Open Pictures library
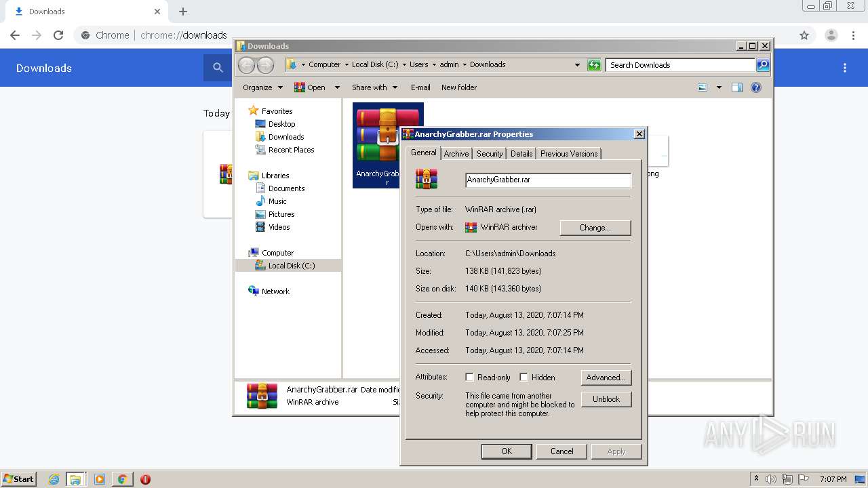This screenshot has height=488, width=868. [x=281, y=214]
